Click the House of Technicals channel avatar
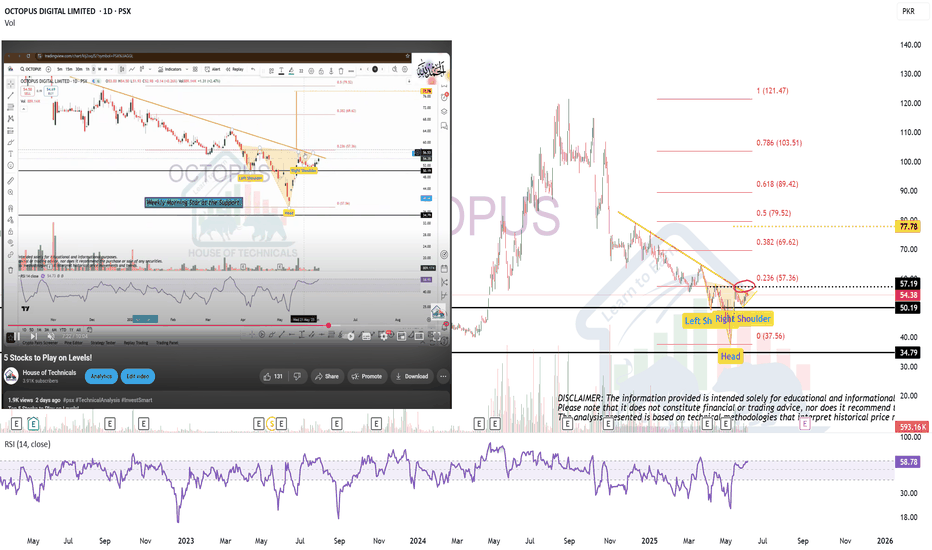932x550 pixels. click(11, 376)
